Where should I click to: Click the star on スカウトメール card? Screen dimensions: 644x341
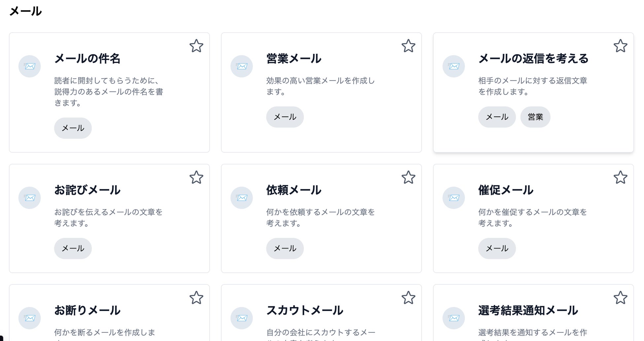coord(408,298)
